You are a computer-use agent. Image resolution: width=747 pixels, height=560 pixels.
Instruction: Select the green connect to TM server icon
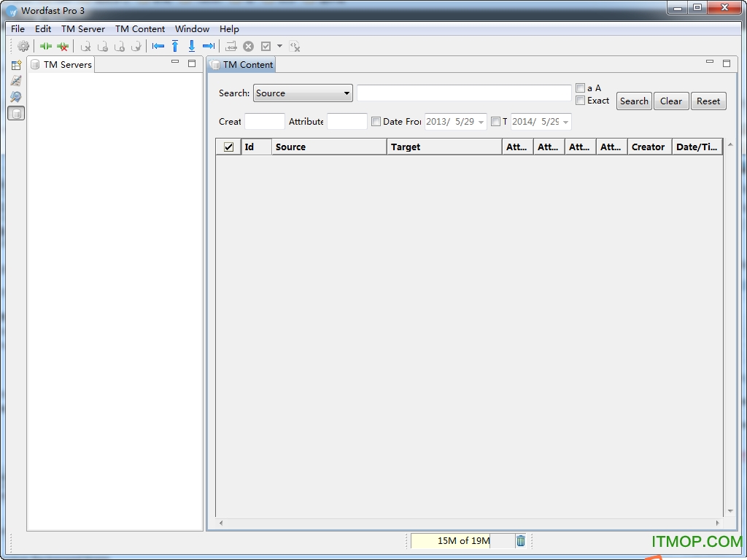pos(45,46)
